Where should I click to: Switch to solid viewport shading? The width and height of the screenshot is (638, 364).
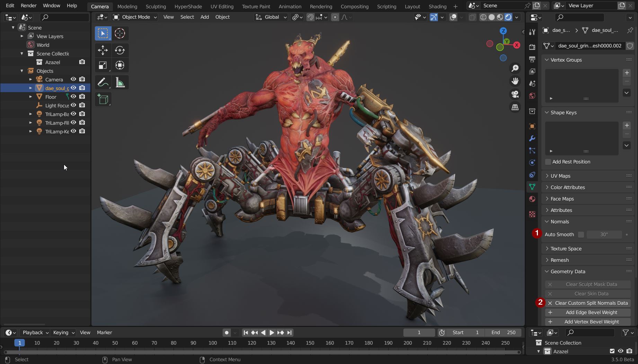[491, 17]
